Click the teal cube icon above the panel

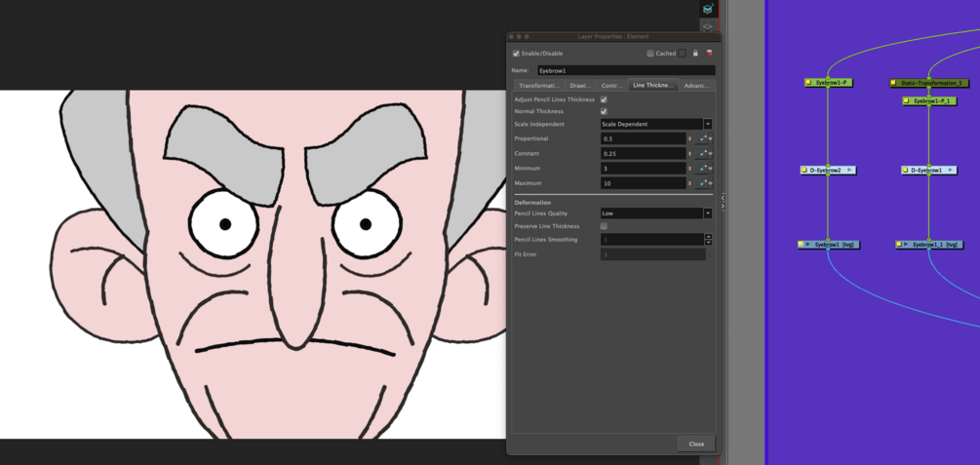707,9
